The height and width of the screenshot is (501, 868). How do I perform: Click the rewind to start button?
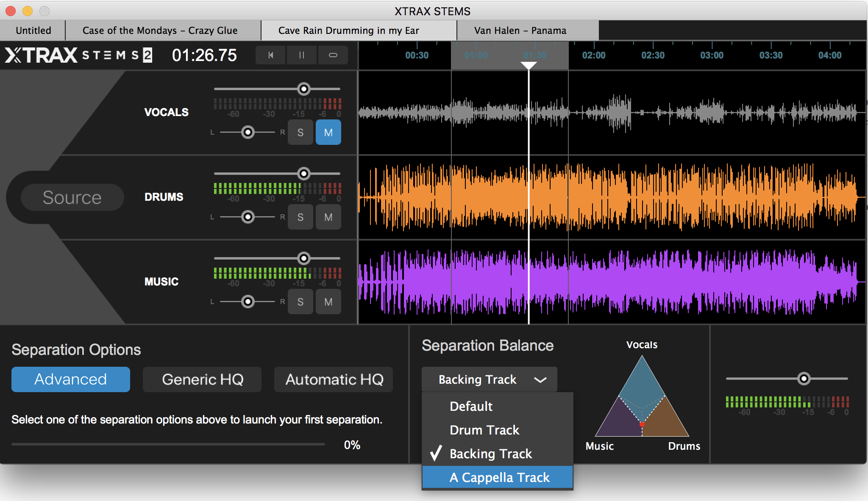[x=270, y=55]
